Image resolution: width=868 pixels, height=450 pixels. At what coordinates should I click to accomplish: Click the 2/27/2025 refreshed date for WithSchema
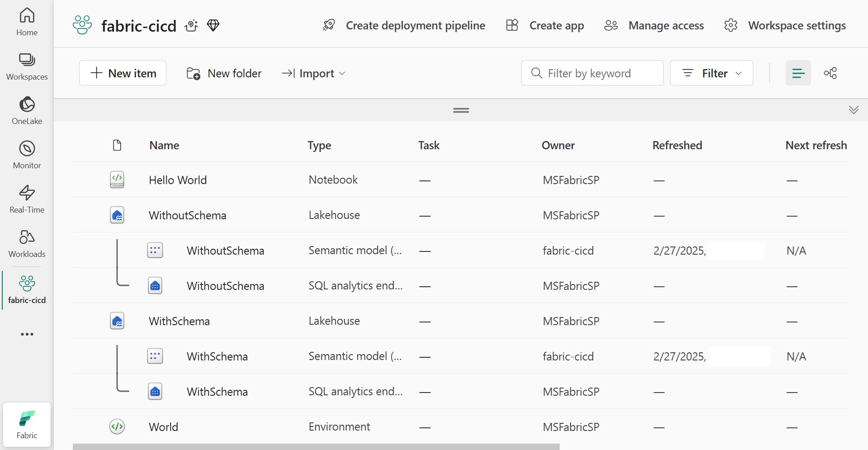[680, 356]
